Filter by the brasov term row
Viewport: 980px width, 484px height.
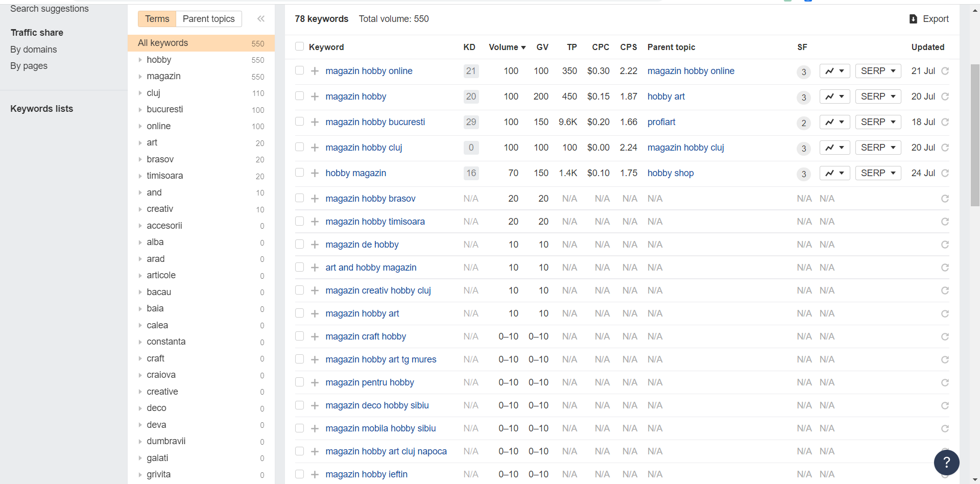click(x=201, y=159)
